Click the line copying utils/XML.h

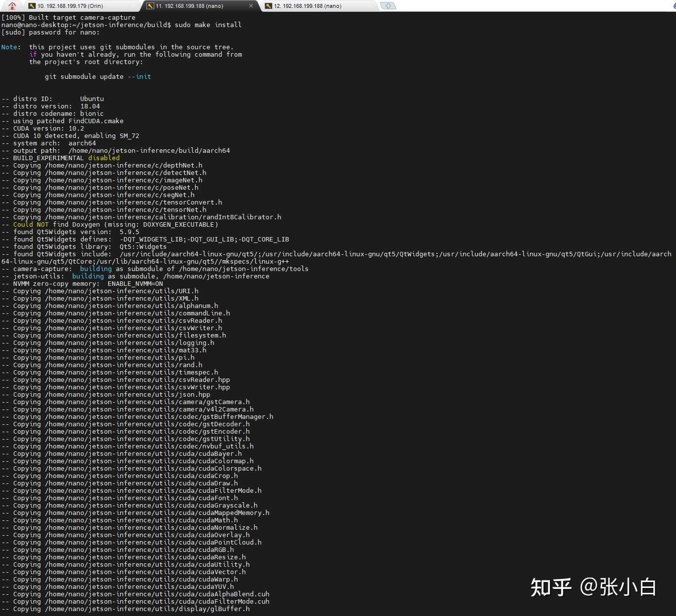point(100,298)
